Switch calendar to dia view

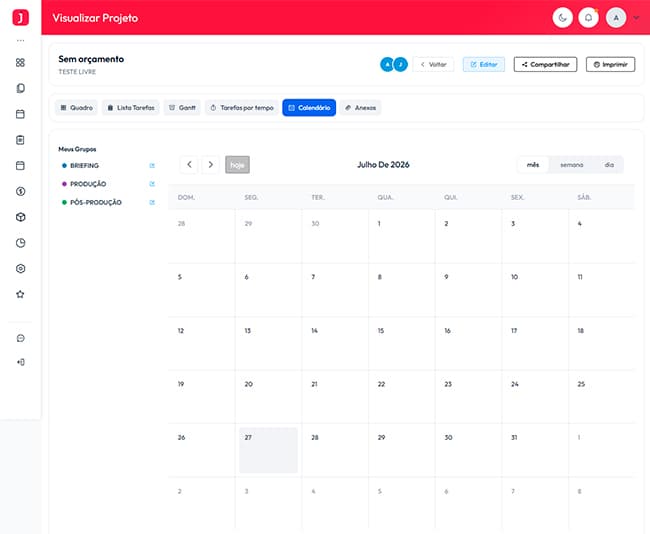tap(609, 165)
